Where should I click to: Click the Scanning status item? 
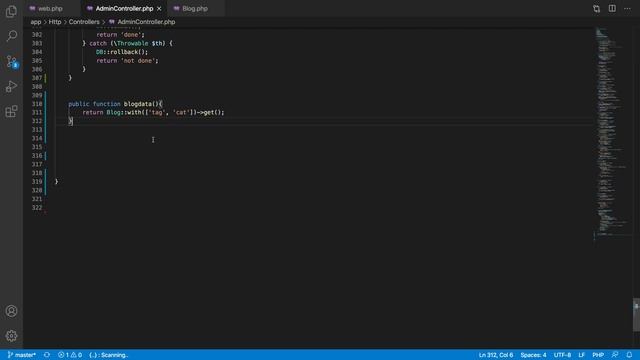point(108,355)
